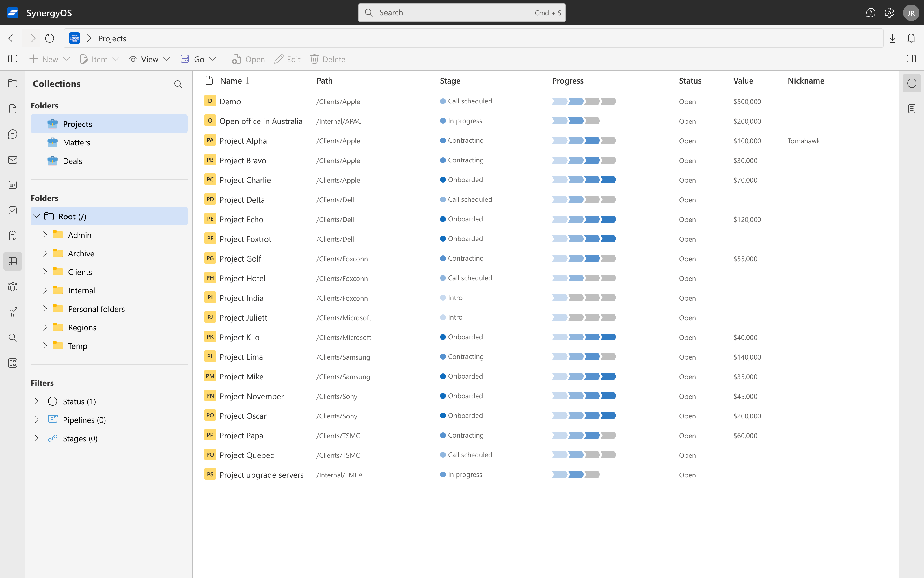This screenshot has width=924, height=578.
Task: Open the details document icon on right rail
Action: tap(912, 109)
